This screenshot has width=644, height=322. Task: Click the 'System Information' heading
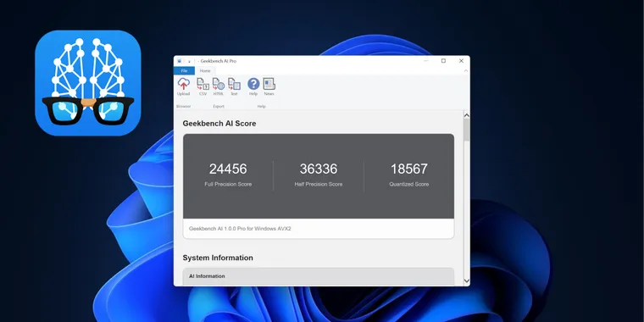(x=218, y=258)
